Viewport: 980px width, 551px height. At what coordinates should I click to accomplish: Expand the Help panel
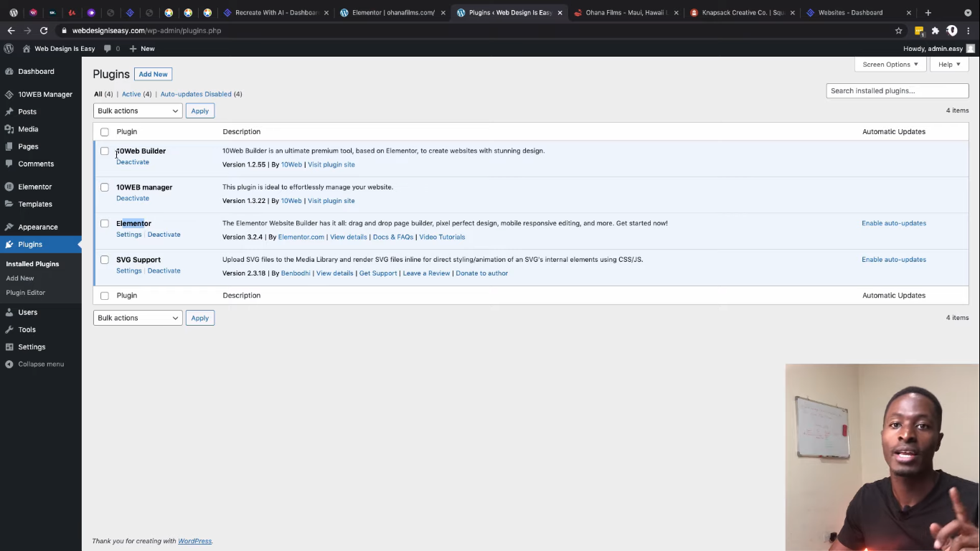pyautogui.click(x=949, y=65)
